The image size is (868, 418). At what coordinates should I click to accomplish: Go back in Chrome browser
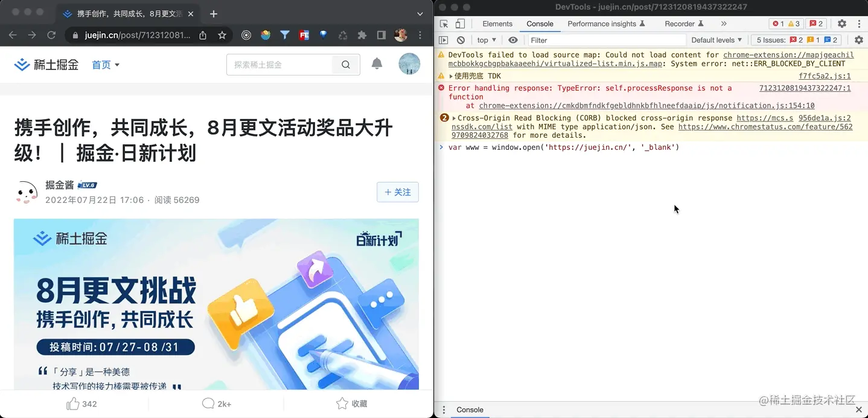pyautogui.click(x=13, y=36)
